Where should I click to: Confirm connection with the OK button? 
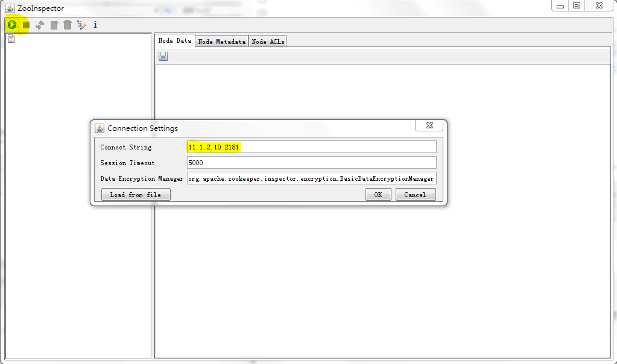[378, 194]
